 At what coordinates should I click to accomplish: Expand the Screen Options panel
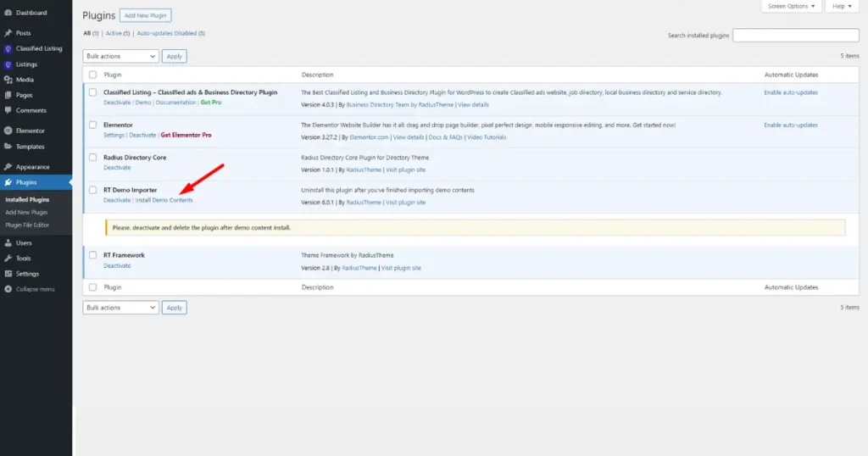[791, 6]
